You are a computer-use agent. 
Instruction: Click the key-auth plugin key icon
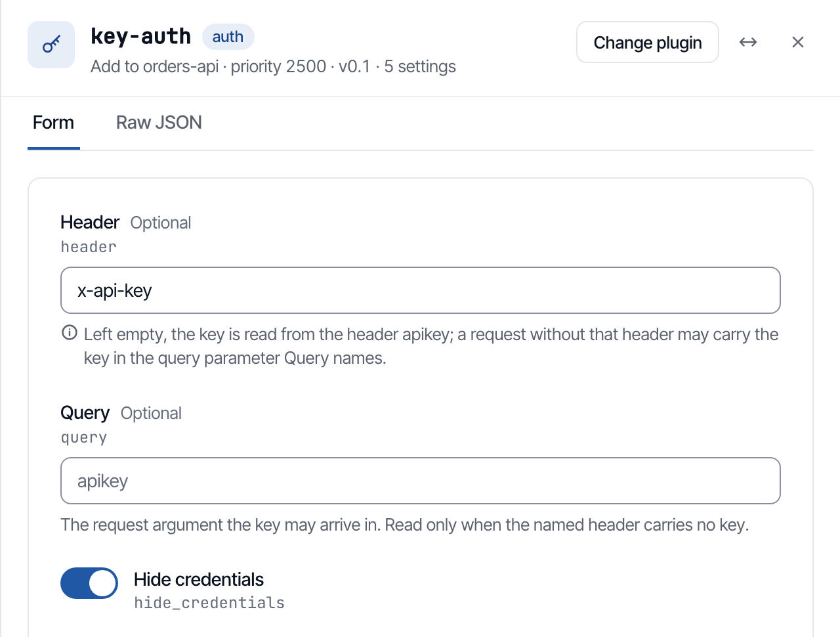pos(51,45)
